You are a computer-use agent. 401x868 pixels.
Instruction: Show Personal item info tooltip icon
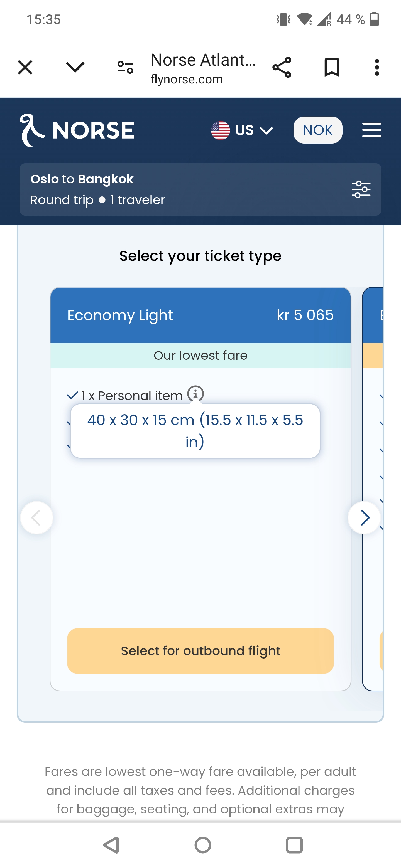[195, 393]
